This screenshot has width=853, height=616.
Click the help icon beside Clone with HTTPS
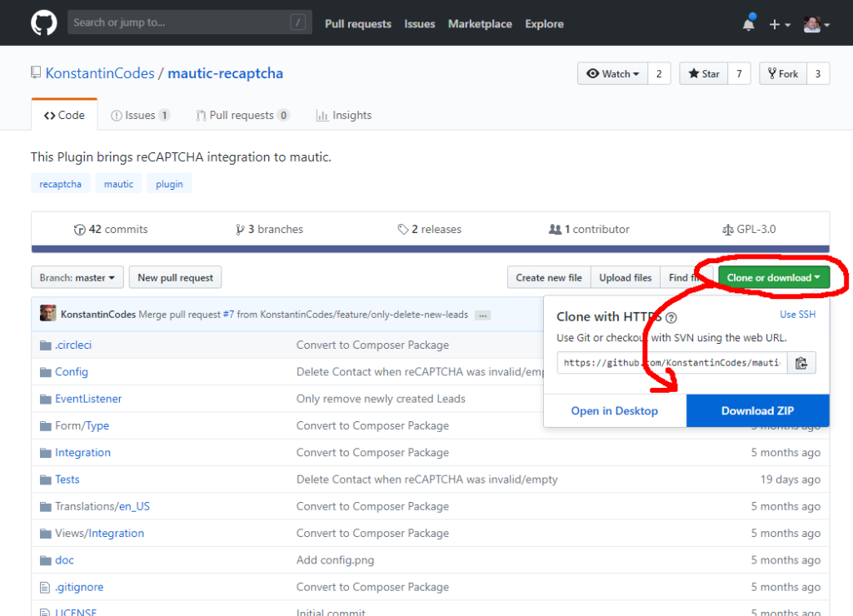[671, 317]
